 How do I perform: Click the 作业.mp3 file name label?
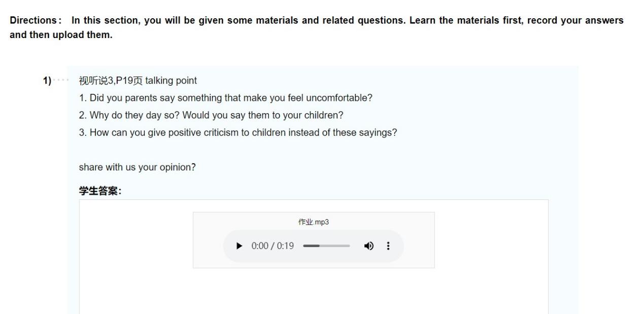point(314,222)
